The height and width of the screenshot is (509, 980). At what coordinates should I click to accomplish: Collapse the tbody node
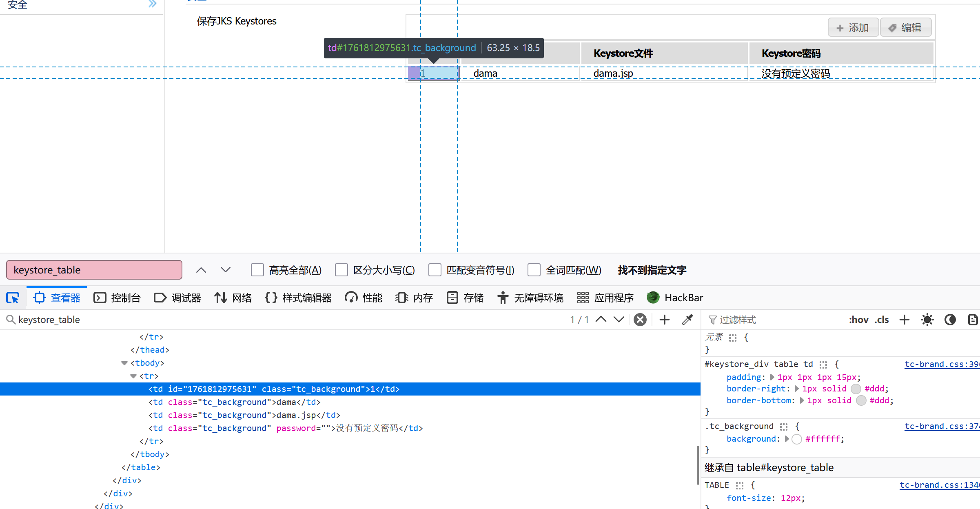[124, 363]
